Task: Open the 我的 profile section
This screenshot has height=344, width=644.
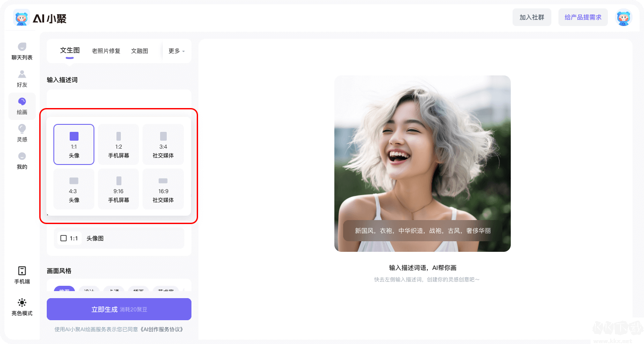Action: (22, 161)
